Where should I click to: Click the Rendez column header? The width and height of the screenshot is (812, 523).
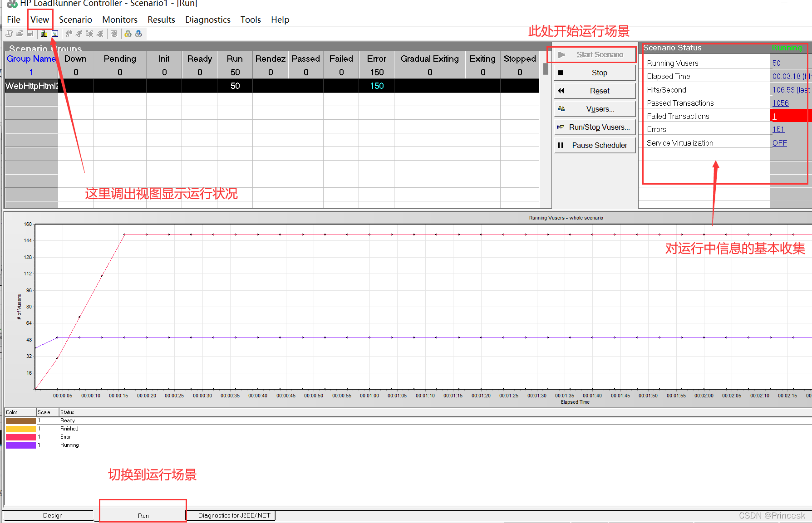tap(271, 59)
